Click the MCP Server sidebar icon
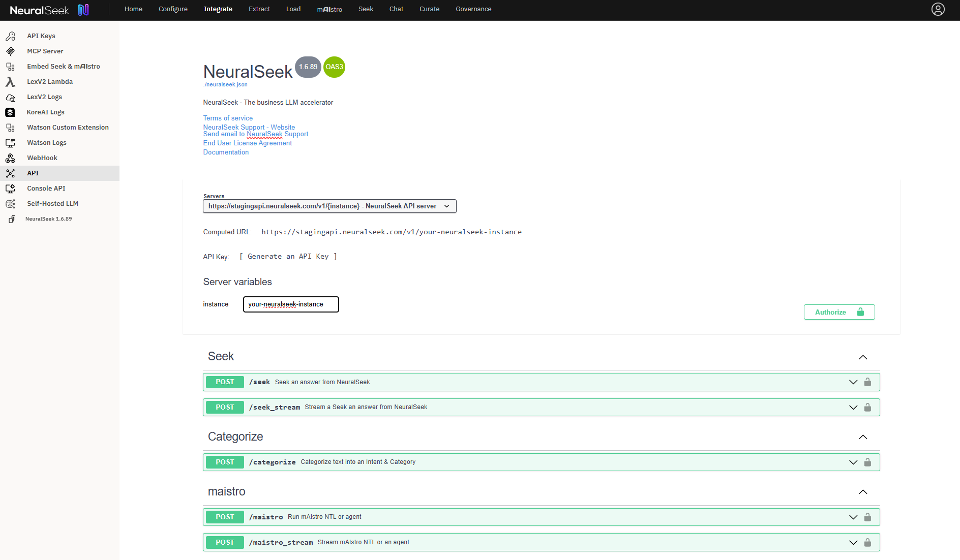 coord(10,51)
